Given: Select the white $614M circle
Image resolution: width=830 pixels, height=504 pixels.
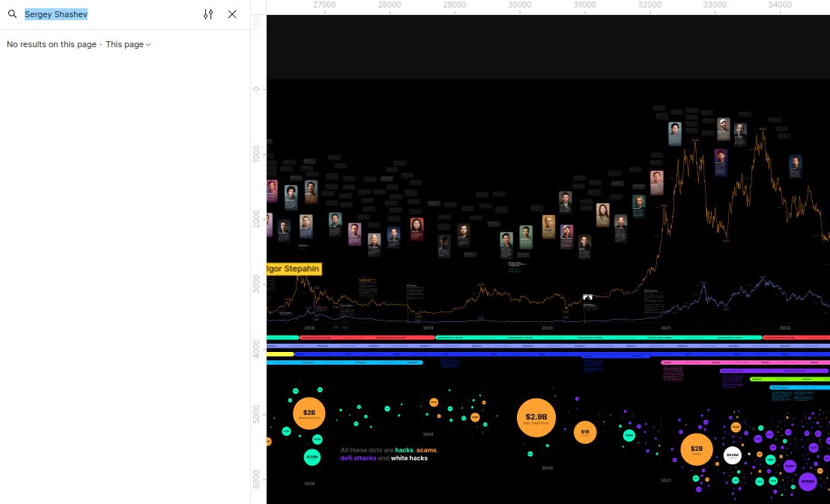Looking at the screenshot, I should pos(732,455).
